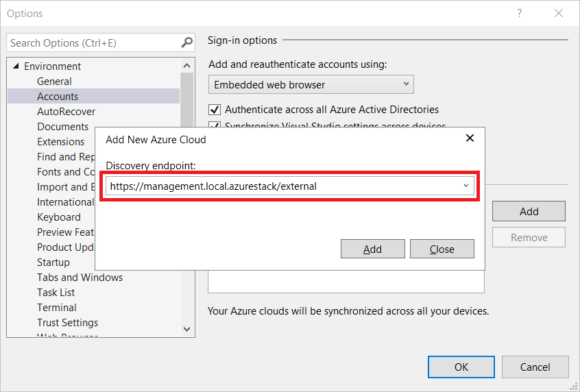Select Tabs and Windows option

[x=80, y=278]
